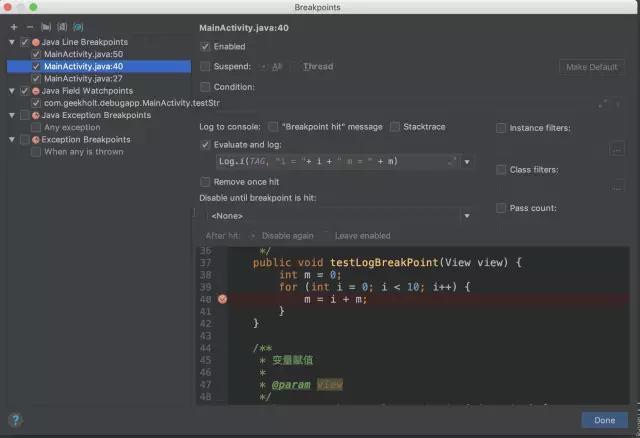
Task: Expand the Condition editor icon
Action: click(x=602, y=104)
